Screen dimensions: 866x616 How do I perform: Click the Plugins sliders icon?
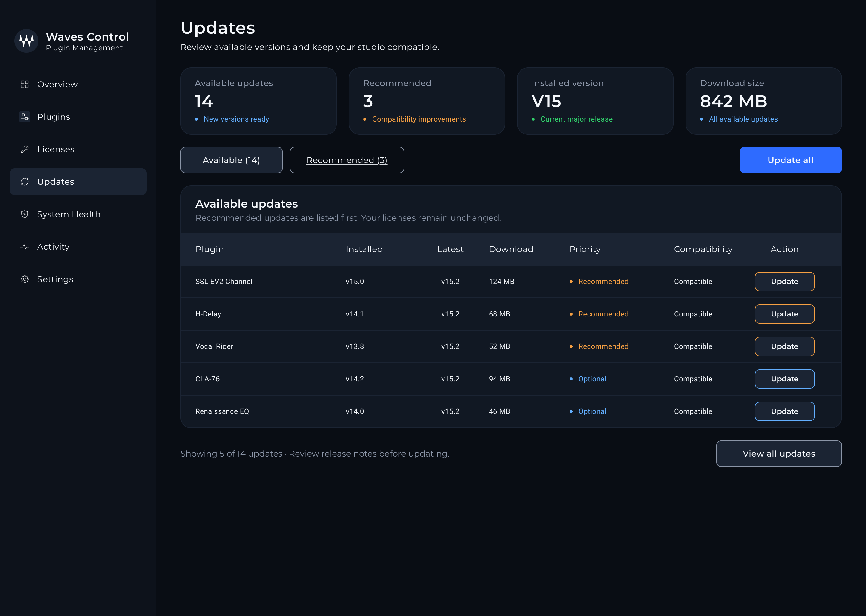coord(25,117)
